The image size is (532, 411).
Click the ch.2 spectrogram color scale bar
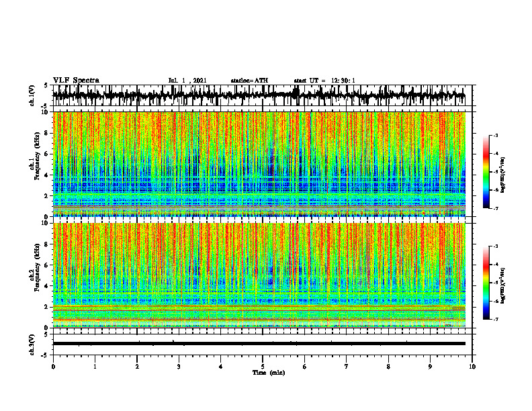click(x=486, y=283)
